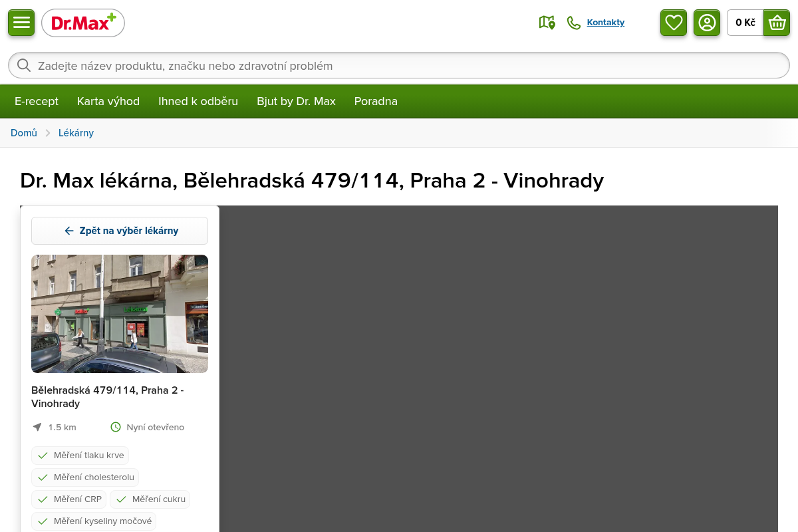This screenshot has width=798, height=532.
Task: Open the E-recept menu item
Action: tap(37, 101)
